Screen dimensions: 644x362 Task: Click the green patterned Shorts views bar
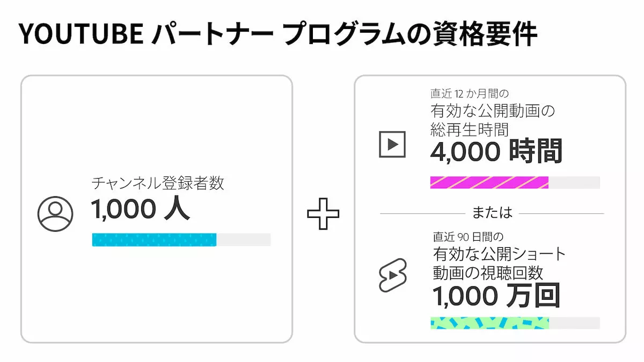(x=489, y=323)
